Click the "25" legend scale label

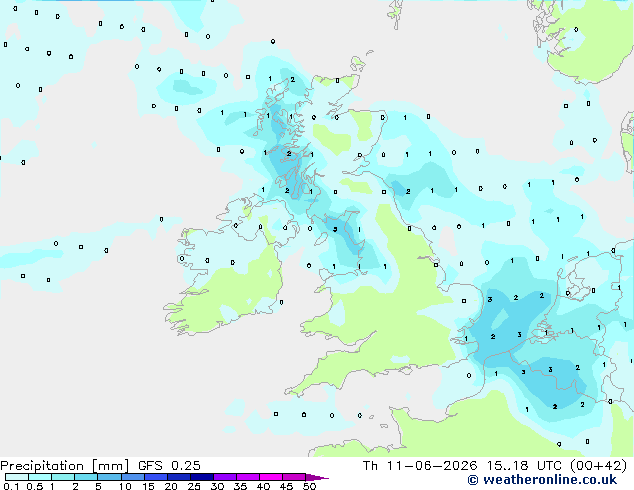click(194, 486)
